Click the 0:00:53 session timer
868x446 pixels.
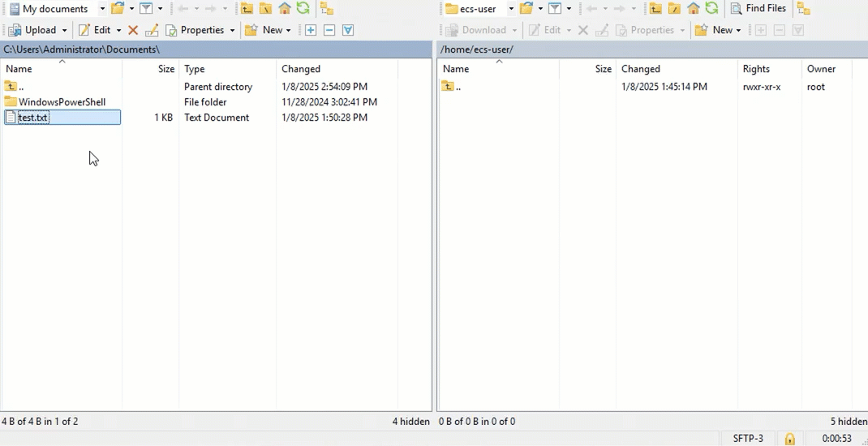836,439
